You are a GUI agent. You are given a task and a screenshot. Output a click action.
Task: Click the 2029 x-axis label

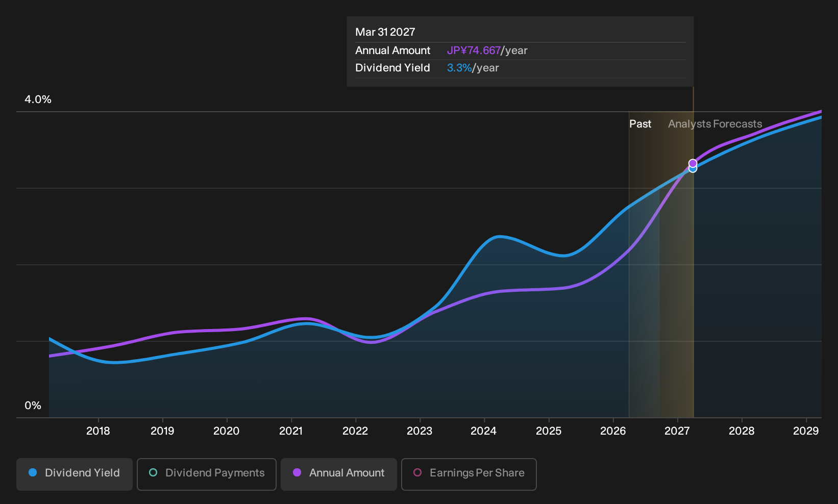(806, 431)
